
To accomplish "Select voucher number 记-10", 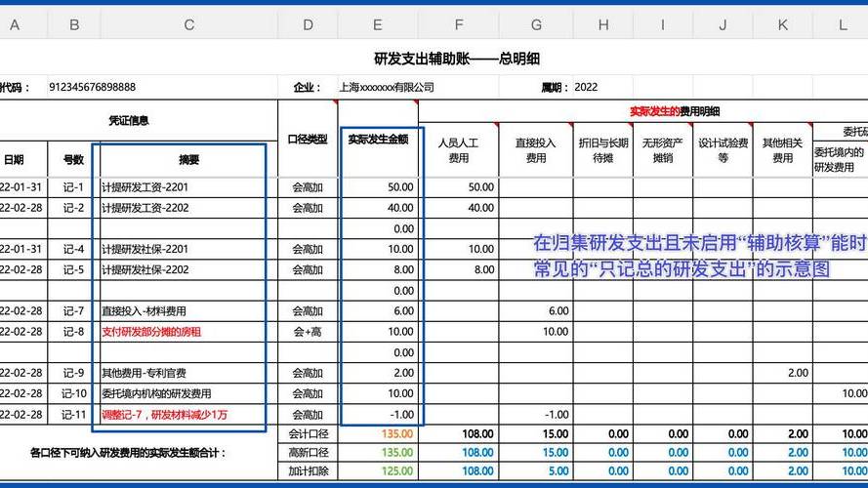I will click(x=74, y=394).
